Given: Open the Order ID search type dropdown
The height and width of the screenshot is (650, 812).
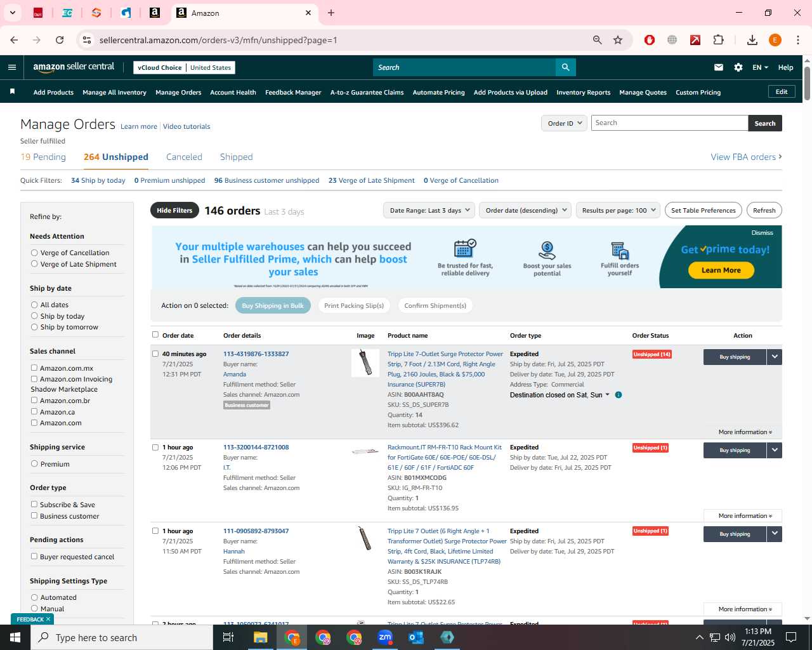Looking at the screenshot, I should tap(565, 123).
